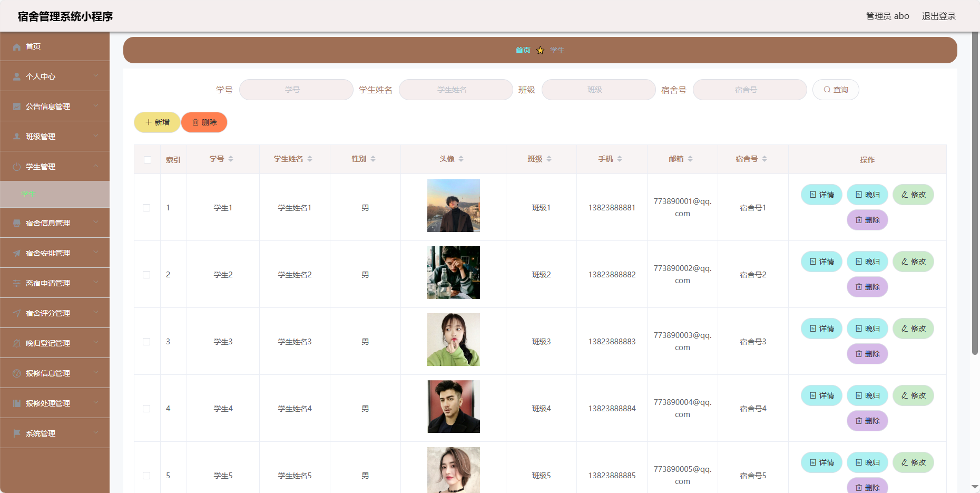
Task: Click the 学生管理 sidebar icon
Action: click(x=17, y=167)
